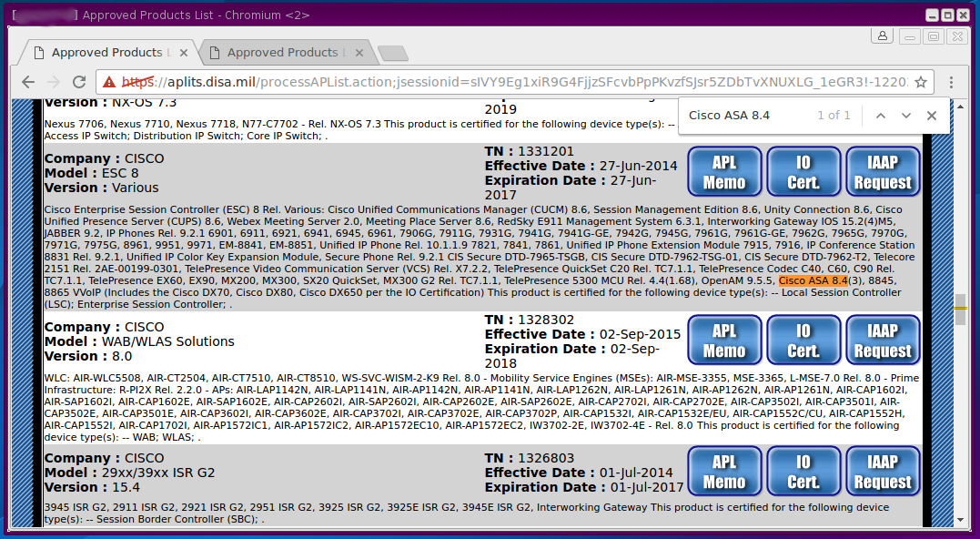
Task: Reload the current page
Action: pos(79,82)
